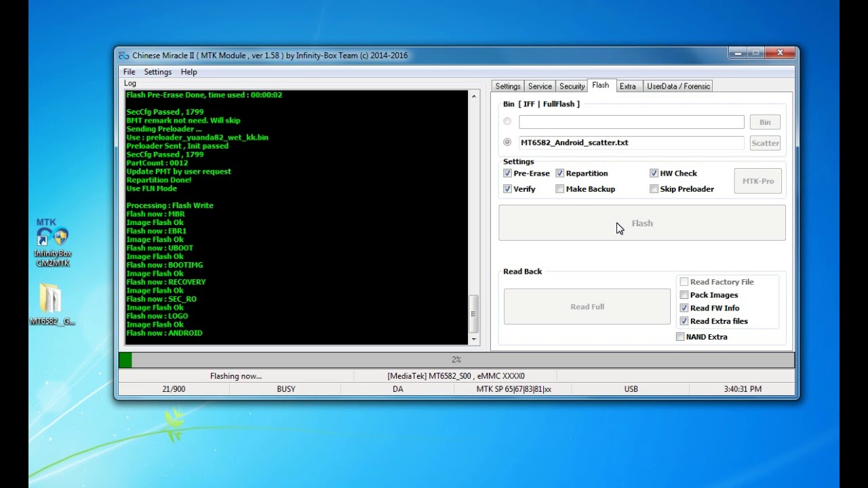
Task: Click the large Flash button
Action: 642,223
